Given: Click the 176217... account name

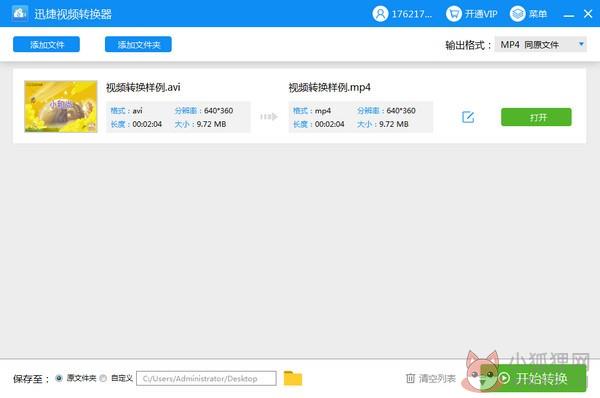Looking at the screenshot, I should (412, 14).
